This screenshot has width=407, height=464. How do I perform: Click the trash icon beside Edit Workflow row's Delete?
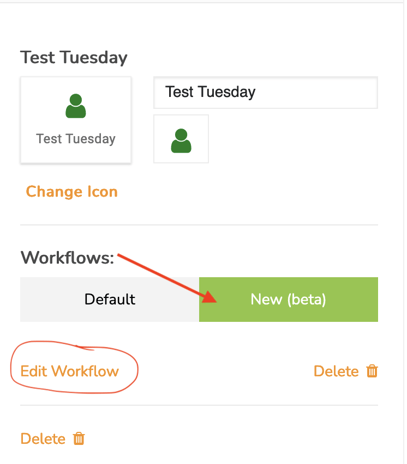point(372,371)
